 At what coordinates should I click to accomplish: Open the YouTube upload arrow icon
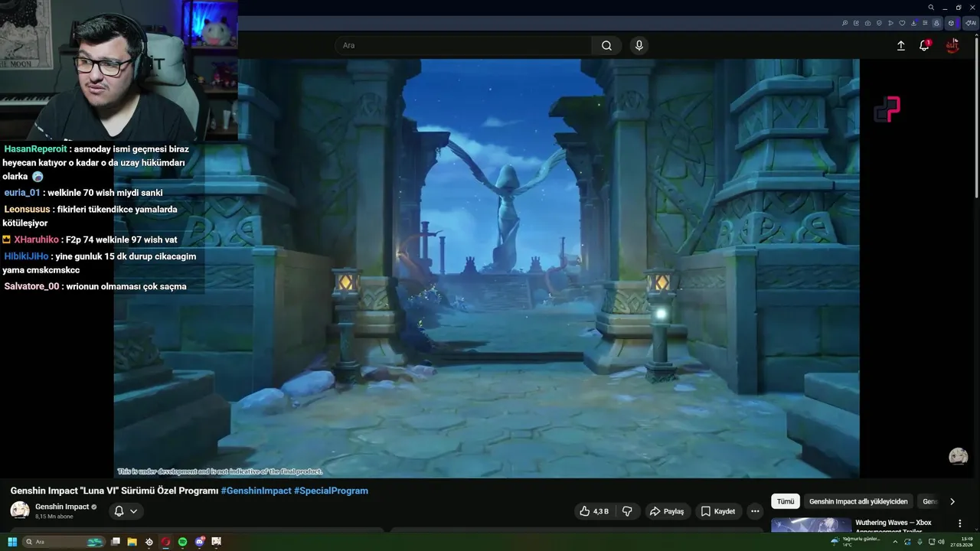coord(901,46)
